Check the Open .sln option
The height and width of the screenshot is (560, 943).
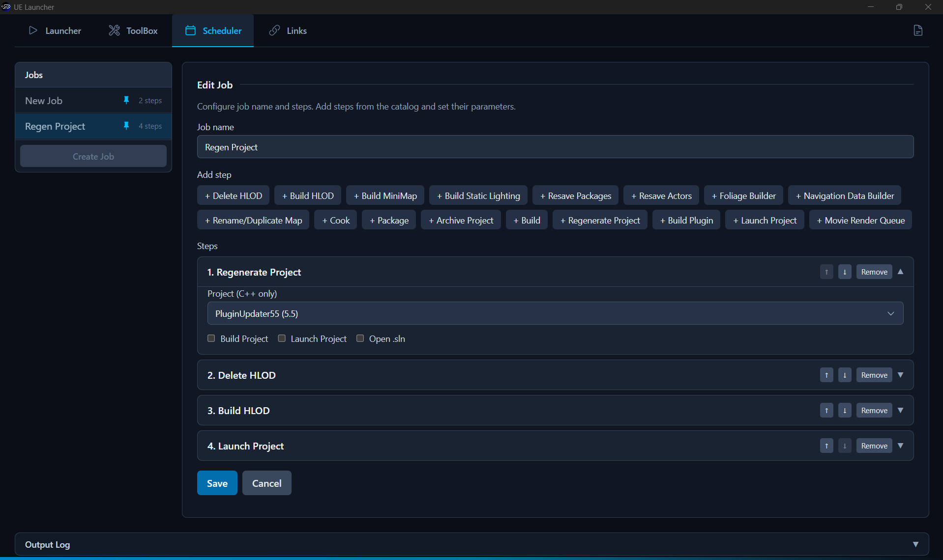click(360, 338)
